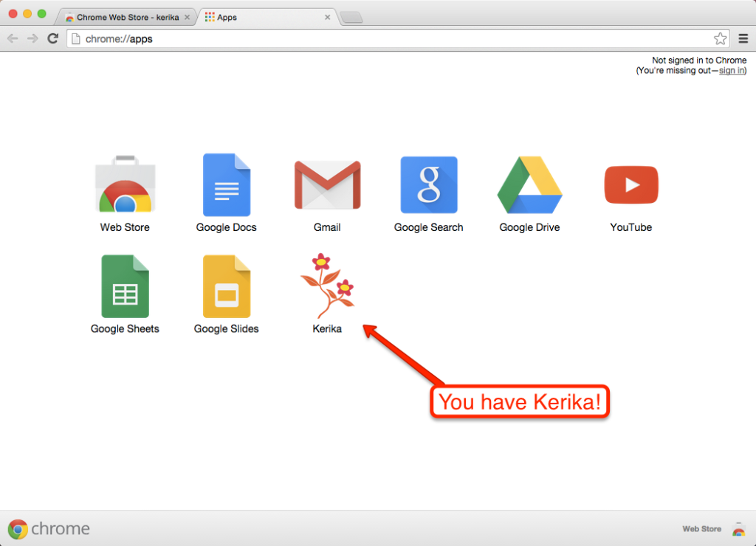The width and height of the screenshot is (756, 546).
Task: Click the yellow minimize window button
Action: click(27, 14)
